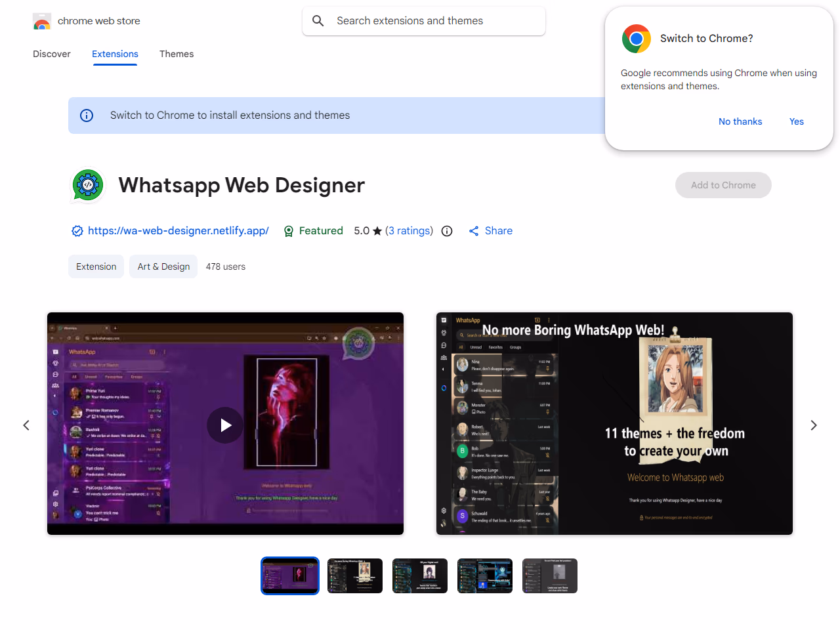
Task: Select the second carousel thumbnail
Action: (355, 576)
